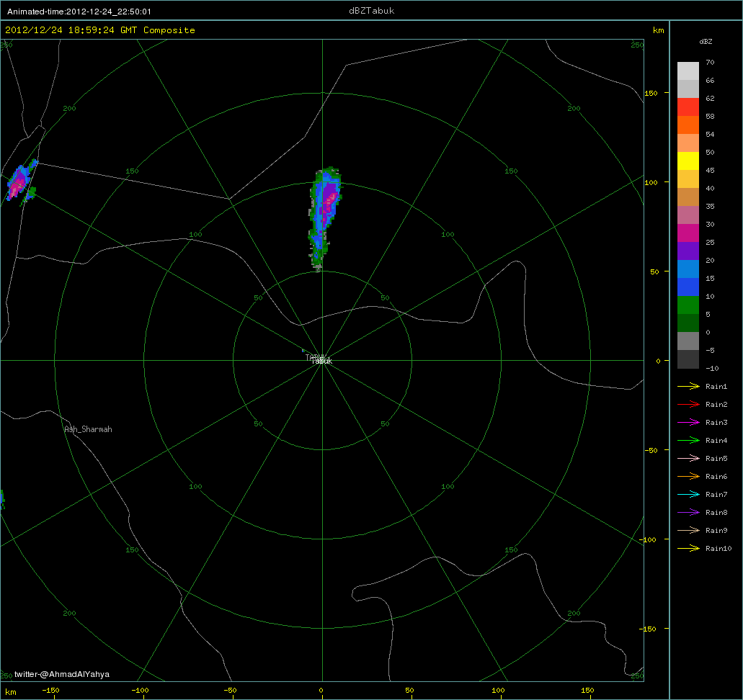Select the magenta 25–30 dBZ swatch

pos(688,233)
